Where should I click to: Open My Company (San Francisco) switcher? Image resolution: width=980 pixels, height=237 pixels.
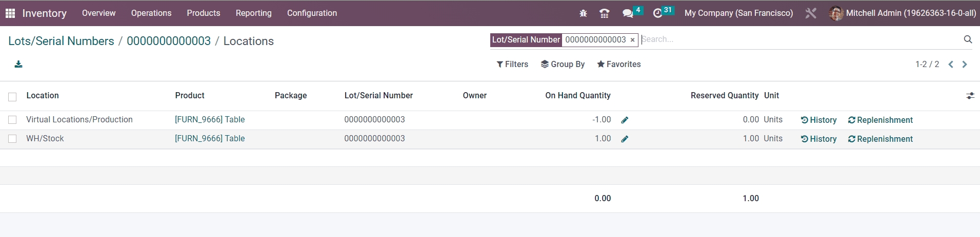[738, 13]
